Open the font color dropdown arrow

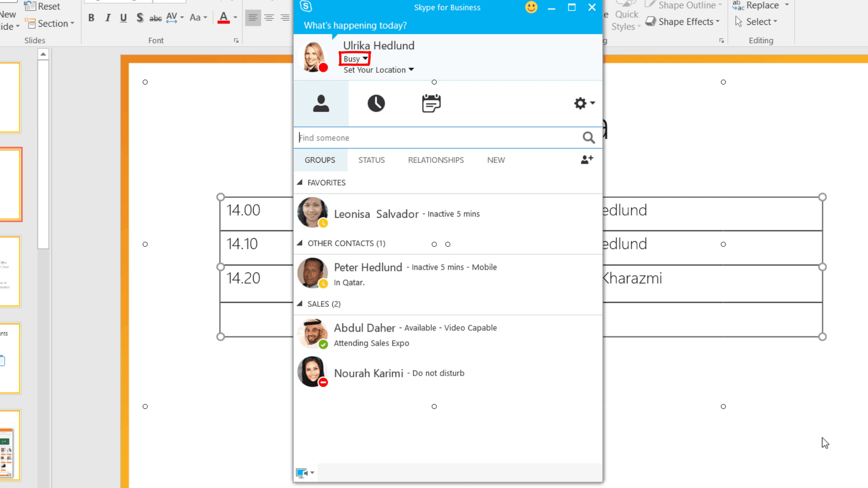[x=235, y=17]
